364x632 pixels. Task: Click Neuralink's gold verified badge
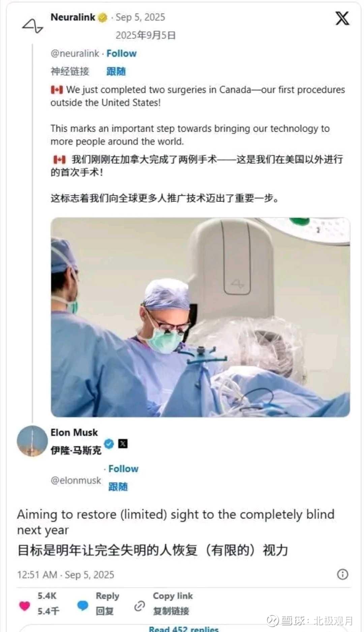point(102,18)
